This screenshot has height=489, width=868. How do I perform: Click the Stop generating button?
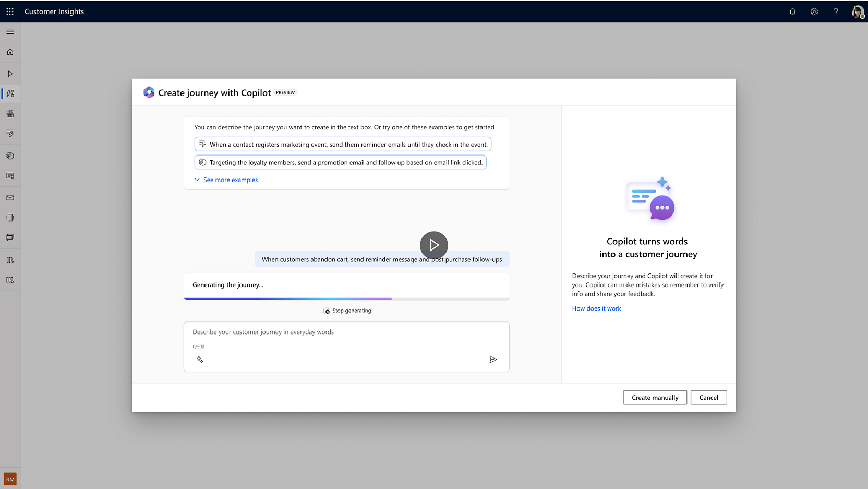click(347, 311)
